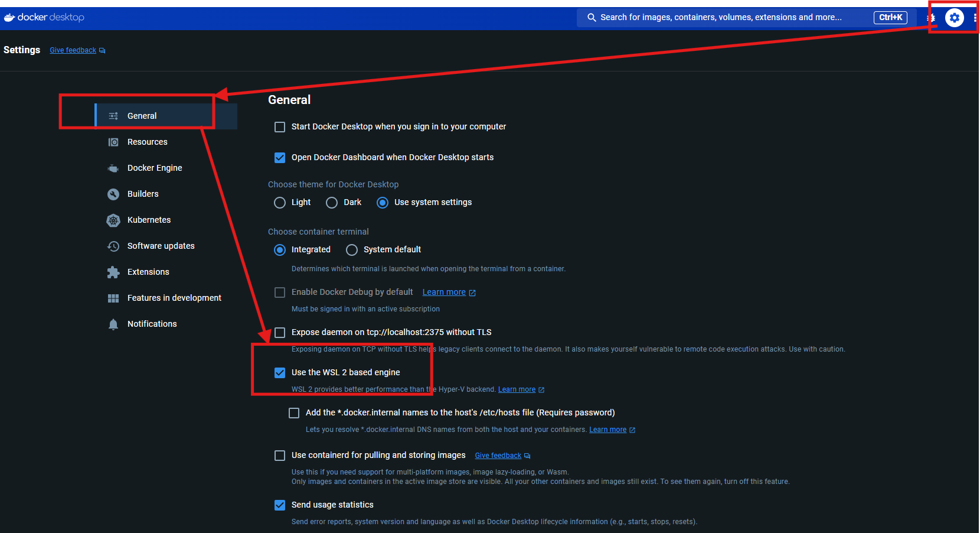Toggle Use the WSL 2 based engine
980x533 pixels.
[x=280, y=373]
